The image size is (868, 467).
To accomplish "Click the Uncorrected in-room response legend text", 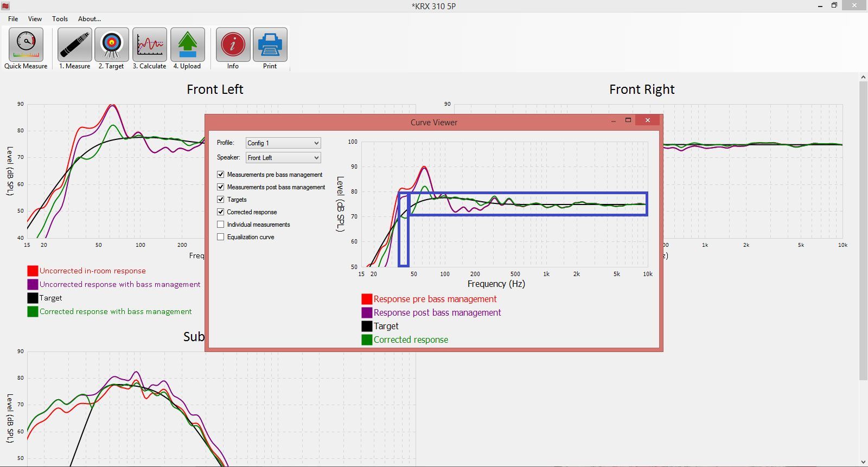I will point(93,271).
